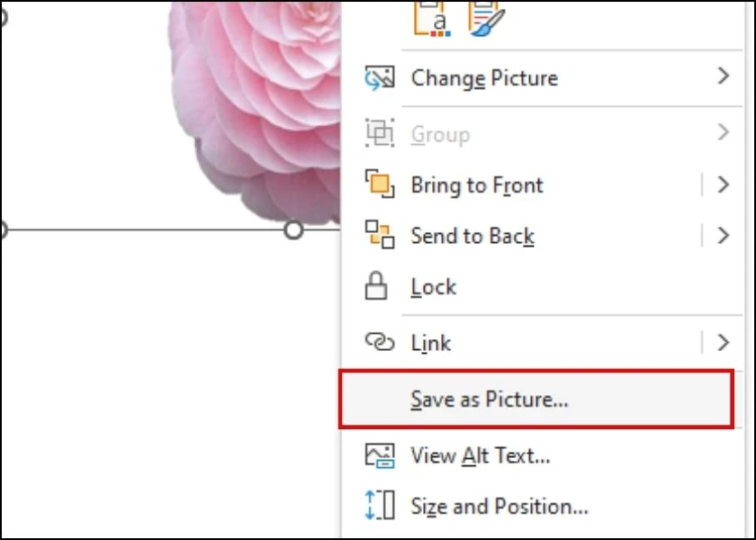This screenshot has height=540, width=756.
Task: Expand the Bring to Front submenu arrow
Action: coord(723,184)
